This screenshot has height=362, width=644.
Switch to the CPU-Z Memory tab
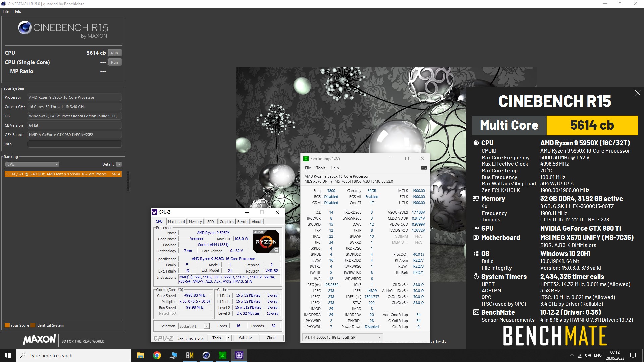click(x=195, y=222)
